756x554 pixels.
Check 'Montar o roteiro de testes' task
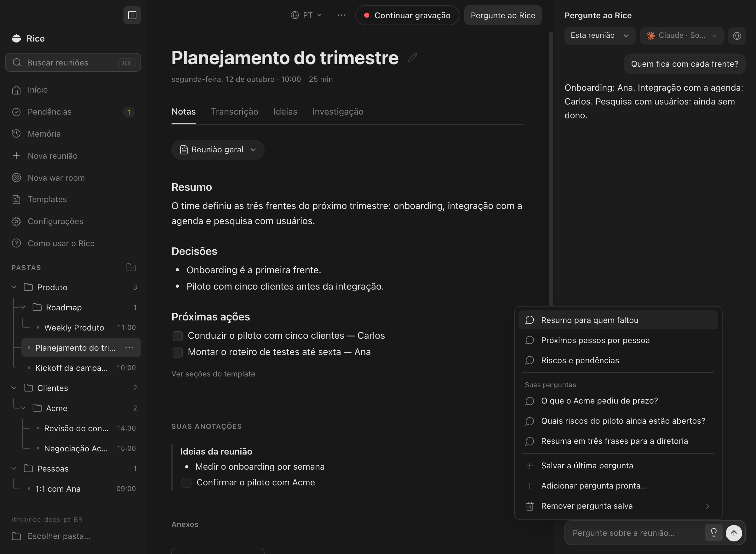(178, 352)
